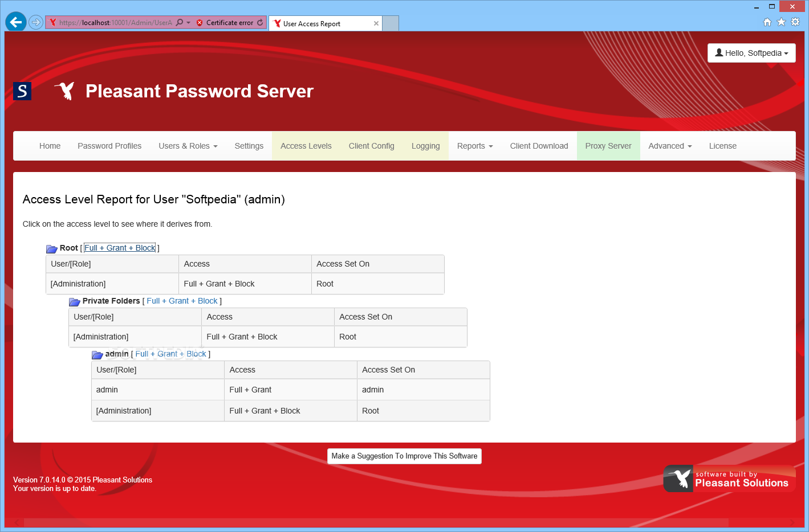Click the Private Folders folder icon
The image size is (809, 532).
point(75,301)
